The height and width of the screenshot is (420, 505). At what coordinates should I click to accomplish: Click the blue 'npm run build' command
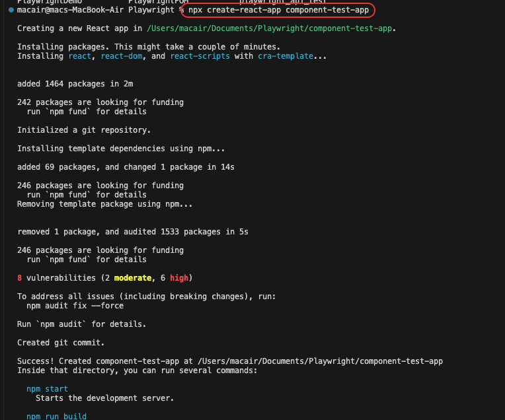[x=56, y=416]
